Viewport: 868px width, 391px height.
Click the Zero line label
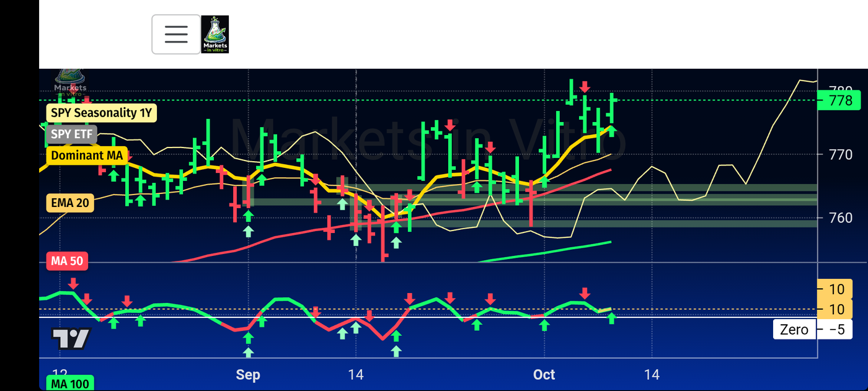[x=794, y=330]
